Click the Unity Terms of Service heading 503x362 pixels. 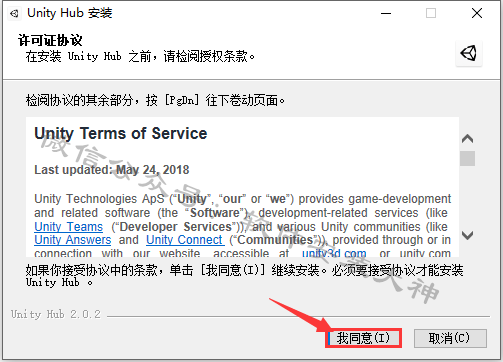pyautogui.click(x=121, y=134)
